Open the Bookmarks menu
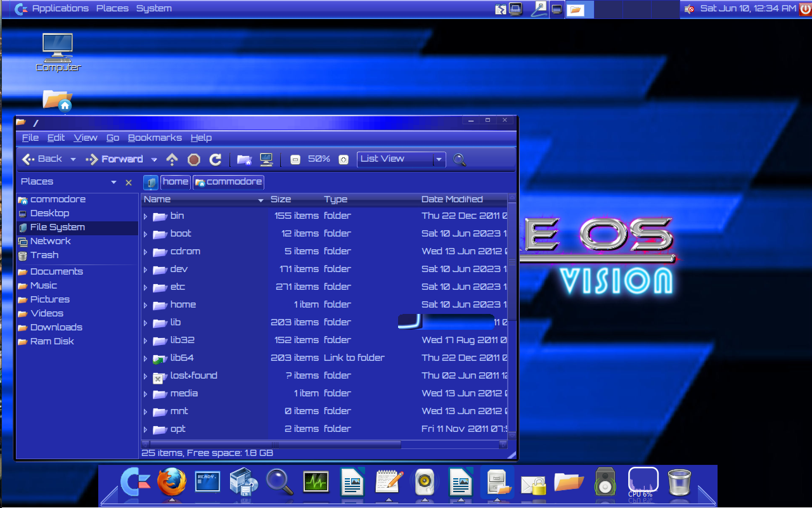 (x=155, y=138)
